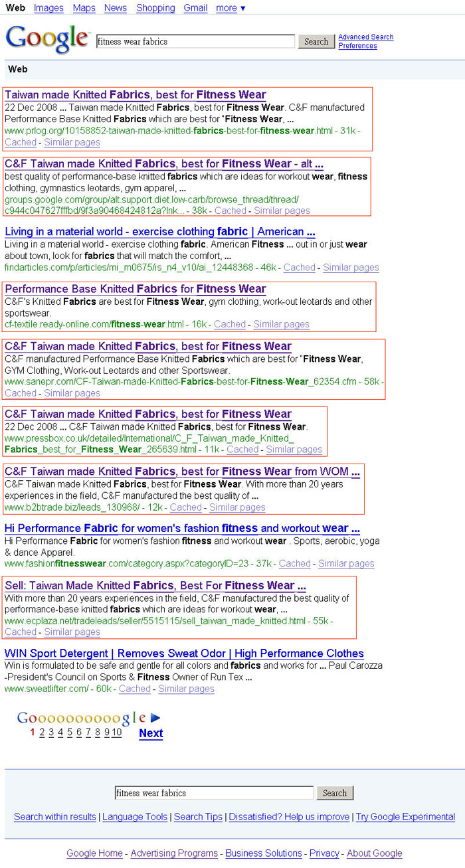Image resolution: width=465 pixels, height=868 pixels.
Task: Open the Privacy footer link
Action: (x=324, y=853)
